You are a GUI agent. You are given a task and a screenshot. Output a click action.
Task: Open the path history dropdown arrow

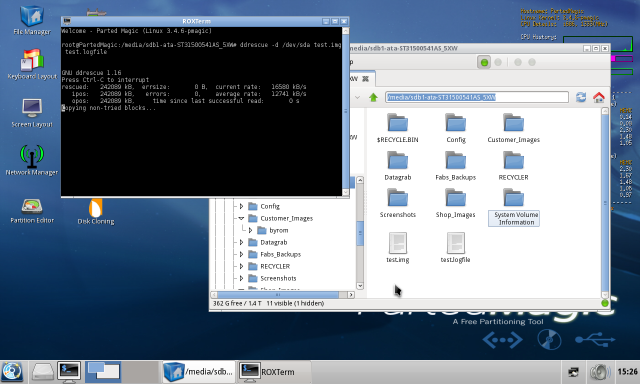click(x=357, y=97)
